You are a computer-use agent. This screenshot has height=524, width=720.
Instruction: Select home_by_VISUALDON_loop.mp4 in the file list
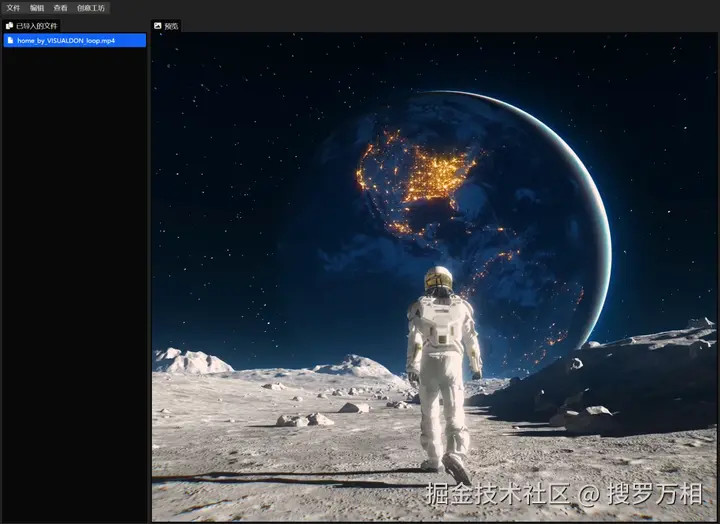pos(75,40)
